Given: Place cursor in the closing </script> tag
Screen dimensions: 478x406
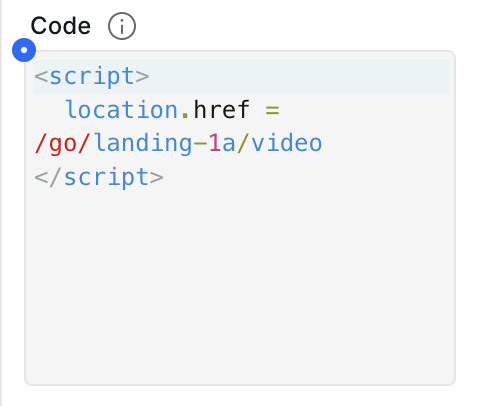Looking at the screenshot, I should [99, 177].
